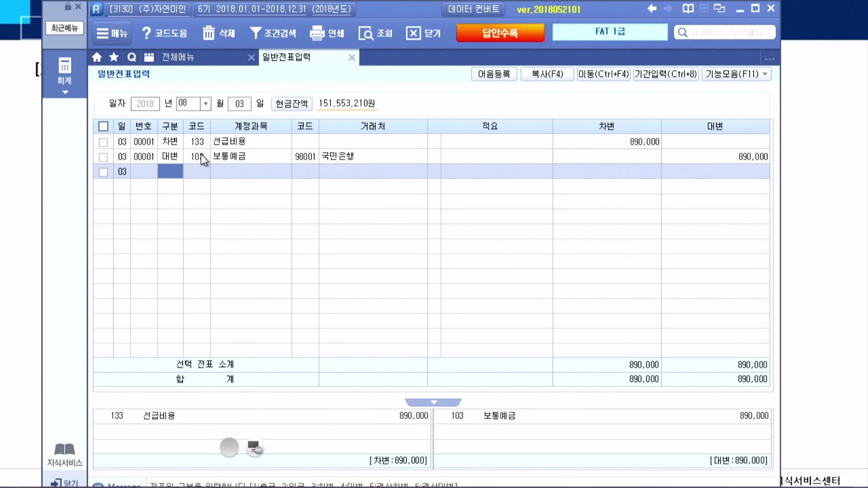Toggle the select-all checkbox in table header
The width and height of the screenshot is (868, 488).
[103, 127]
